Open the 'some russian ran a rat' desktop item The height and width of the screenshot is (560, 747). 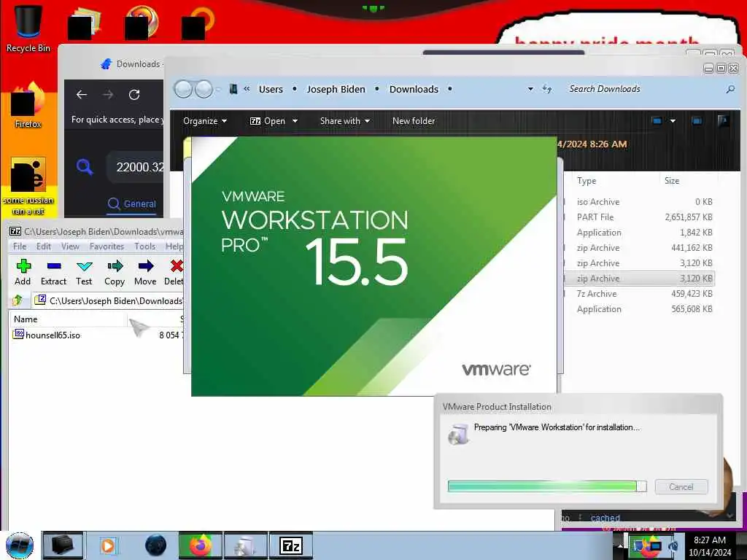tap(28, 186)
